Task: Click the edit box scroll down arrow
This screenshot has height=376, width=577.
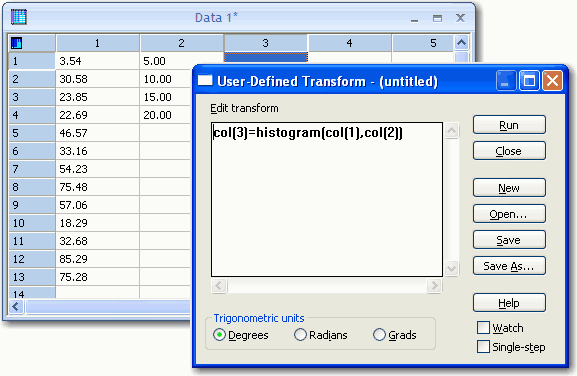Action: pyautogui.click(x=452, y=268)
